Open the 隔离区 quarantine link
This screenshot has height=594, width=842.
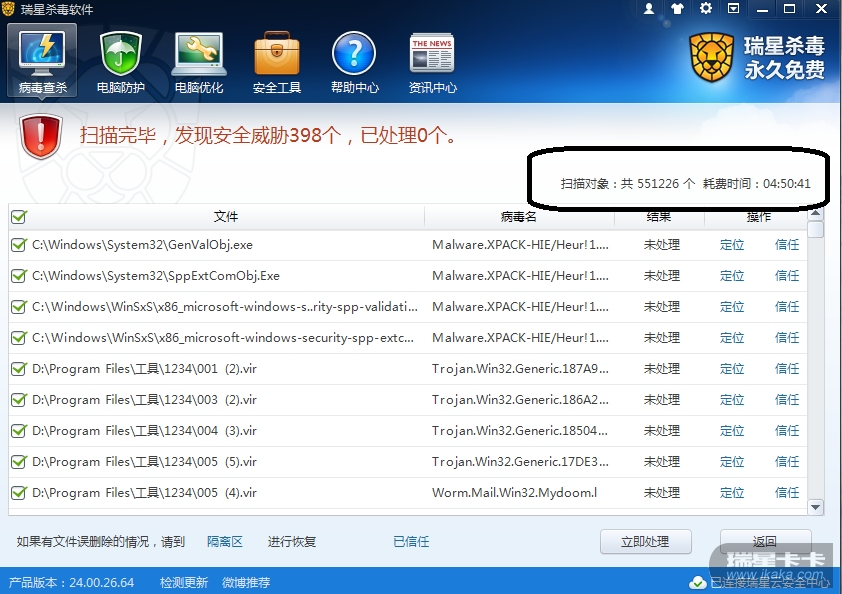click(225, 542)
